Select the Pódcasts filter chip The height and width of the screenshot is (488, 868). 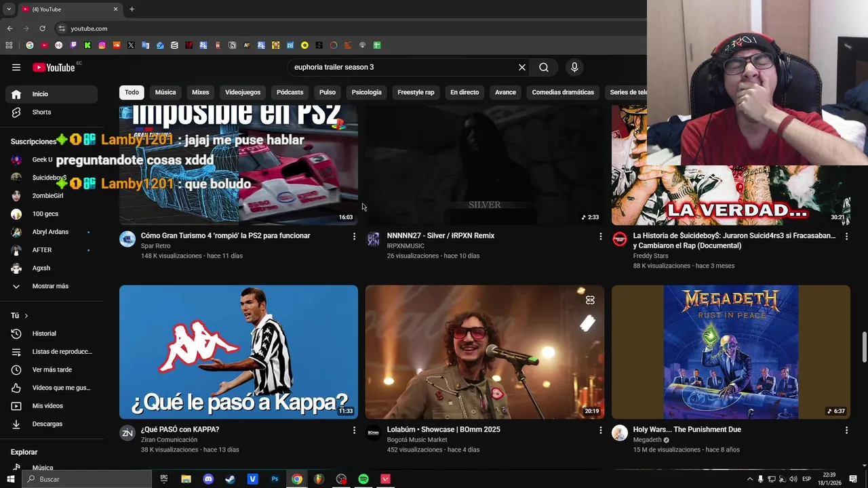tap(290, 92)
